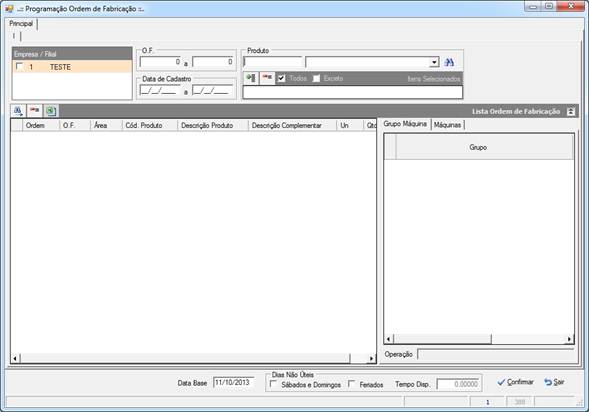589x412 pixels.
Task: Click the order list horizontal scrollbar thumb
Action: [185, 358]
